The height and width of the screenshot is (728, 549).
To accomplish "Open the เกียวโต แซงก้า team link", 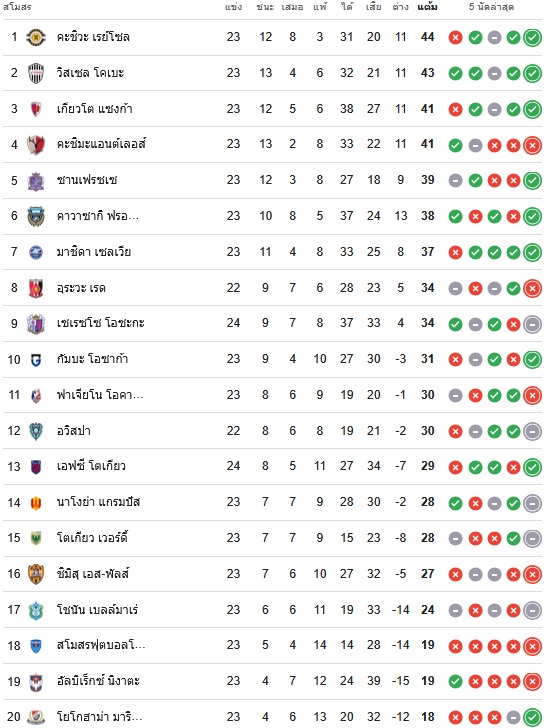I will tap(95, 109).
